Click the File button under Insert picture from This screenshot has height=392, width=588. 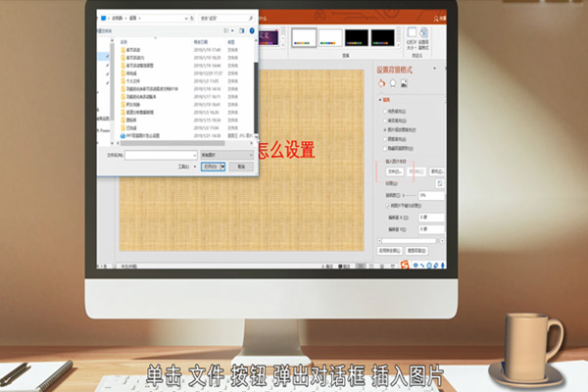395,171
